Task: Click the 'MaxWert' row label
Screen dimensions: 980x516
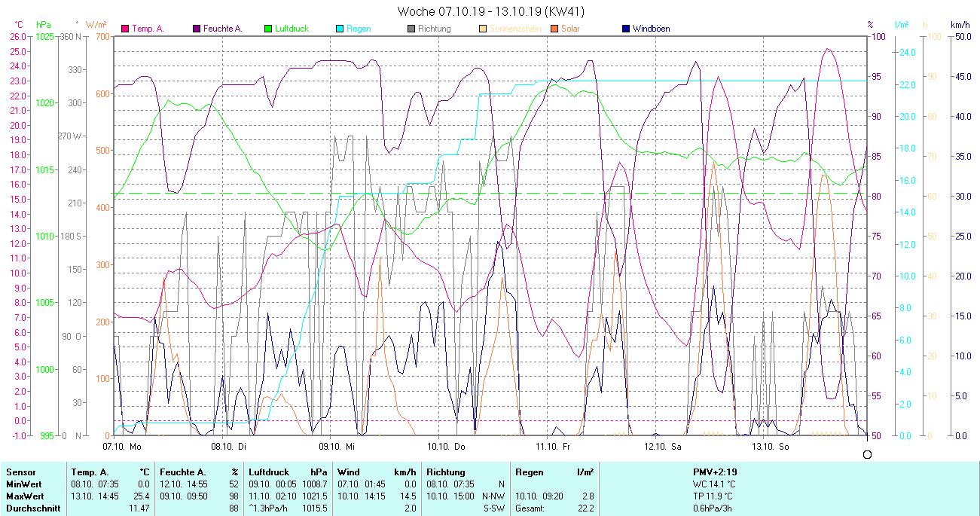Action: pyautogui.click(x=24, y=496)
